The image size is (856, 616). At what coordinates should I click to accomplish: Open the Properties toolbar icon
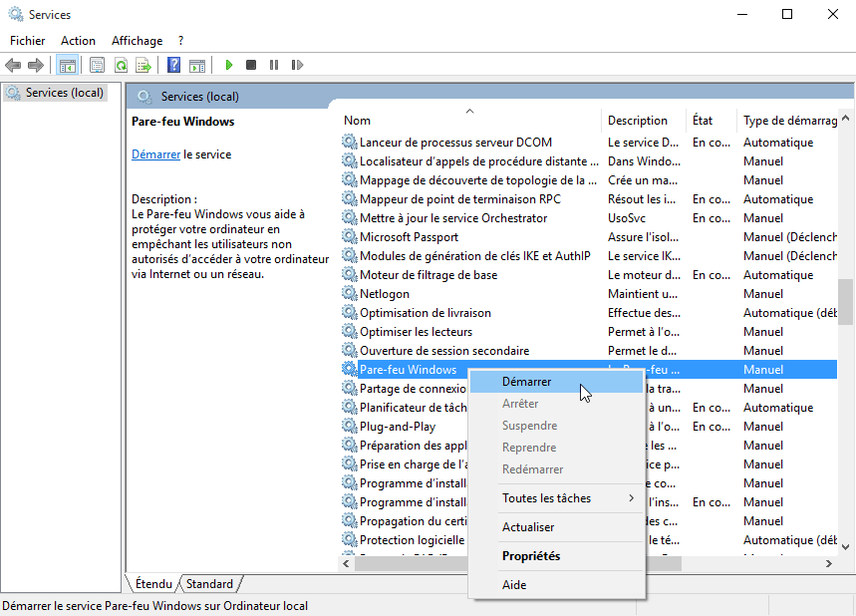pyautogui.click(x=98, y=66)
